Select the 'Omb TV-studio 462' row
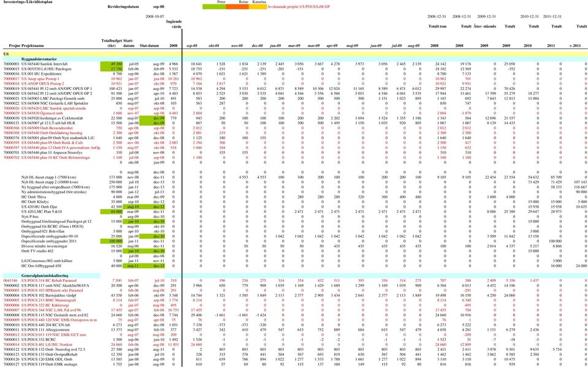The width and height of the screenshot is (588, 368). tap(37, 251)
